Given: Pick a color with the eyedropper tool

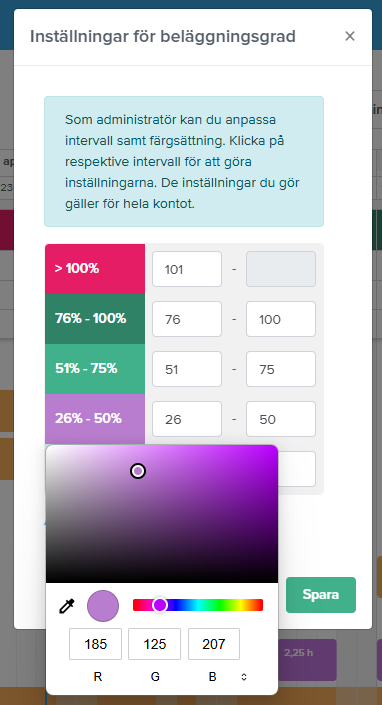Looking at the screenshot, I should click(x=67, y=606).
